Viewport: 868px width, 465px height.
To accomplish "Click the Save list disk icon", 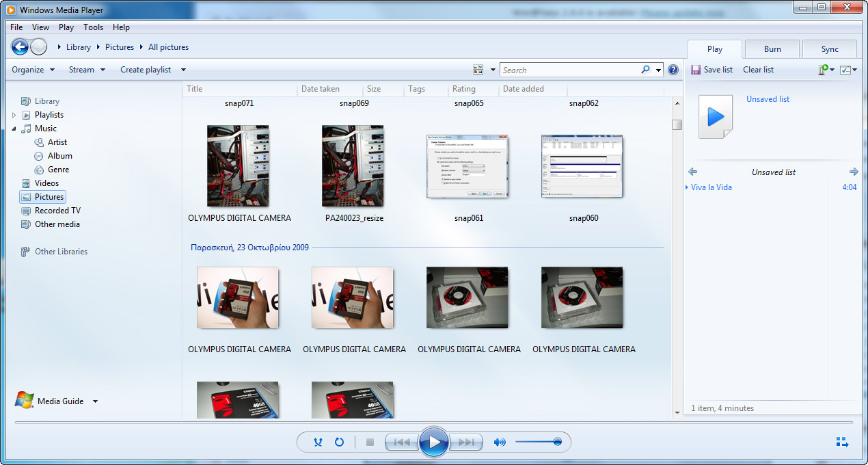I will coord(696,70).
